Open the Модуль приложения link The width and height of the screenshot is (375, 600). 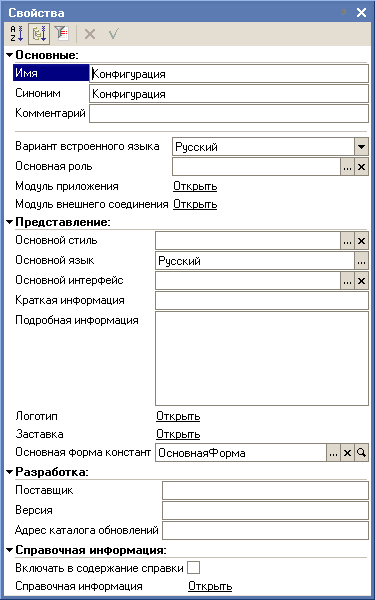point(195,186)
